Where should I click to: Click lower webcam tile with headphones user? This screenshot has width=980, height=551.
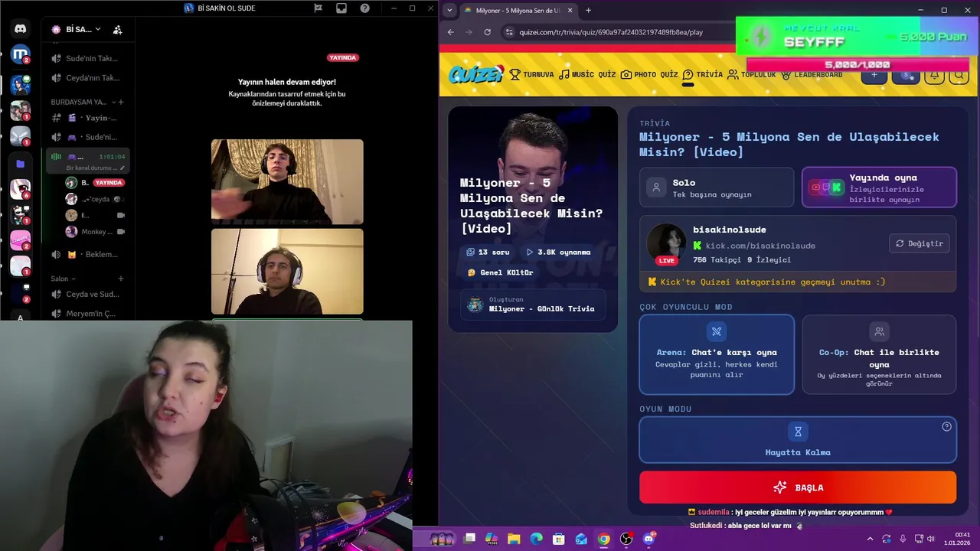coord(287,272)
